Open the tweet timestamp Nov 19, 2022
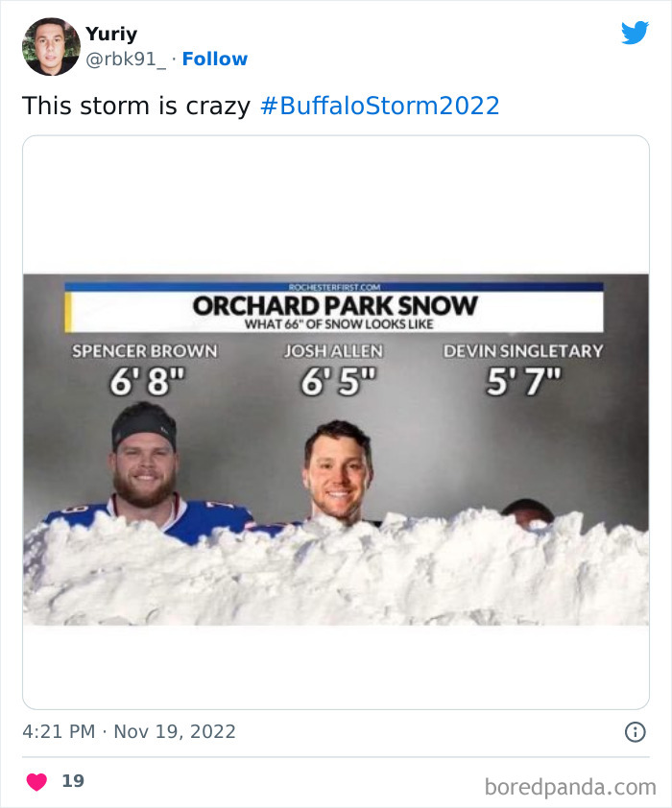672x808 pixels. [172, 731]
